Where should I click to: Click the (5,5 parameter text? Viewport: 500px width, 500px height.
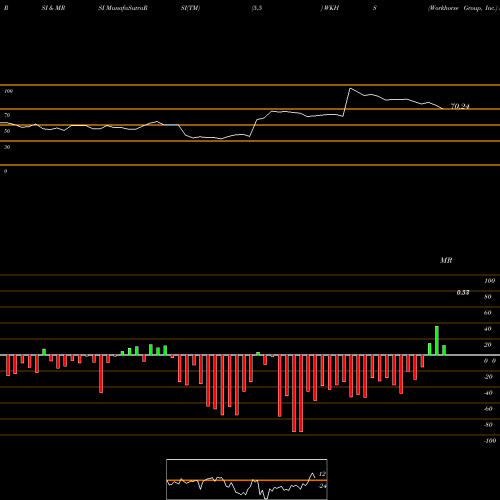(x=257, y=8)
